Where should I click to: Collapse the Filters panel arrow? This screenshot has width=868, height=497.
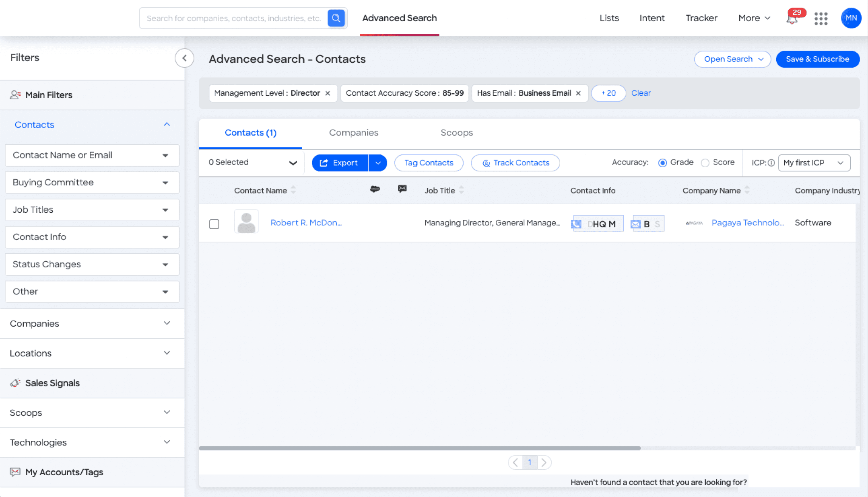click(x=184, y=58)
